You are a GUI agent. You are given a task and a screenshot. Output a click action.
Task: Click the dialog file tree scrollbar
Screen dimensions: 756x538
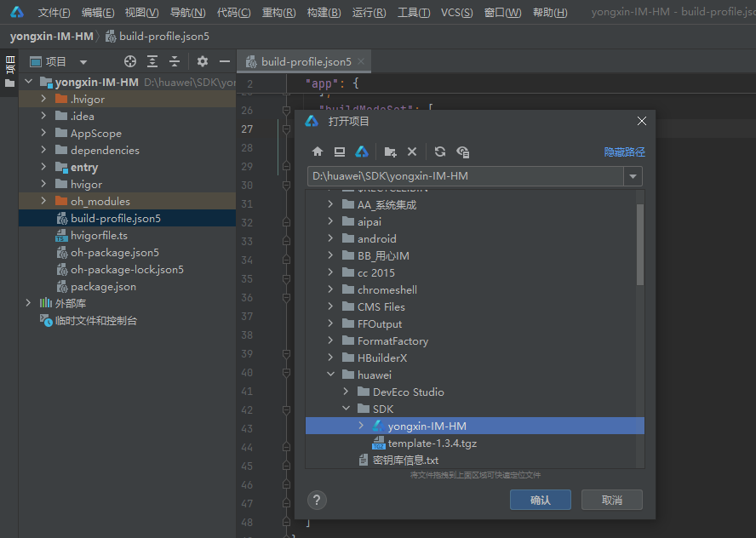[x=640, y=244]
